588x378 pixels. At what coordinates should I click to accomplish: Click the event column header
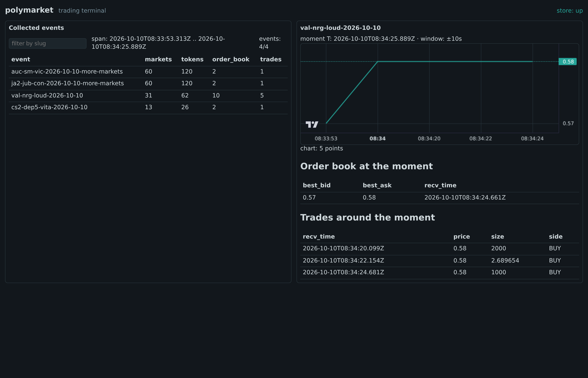(x=21, y=59)
